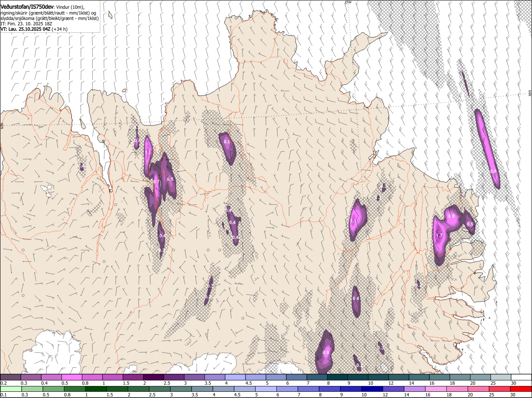Click the initial time line 'IT: Fim. 23. 10. 2025 18Z'
The width and height of the screenshot is (532, 398).
[27, 24]
